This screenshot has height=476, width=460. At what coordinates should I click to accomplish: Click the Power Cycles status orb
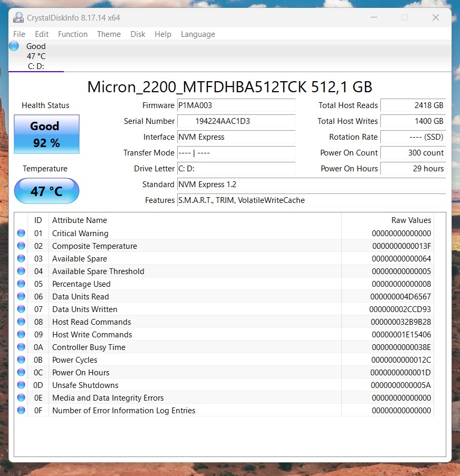coord(21,360)
